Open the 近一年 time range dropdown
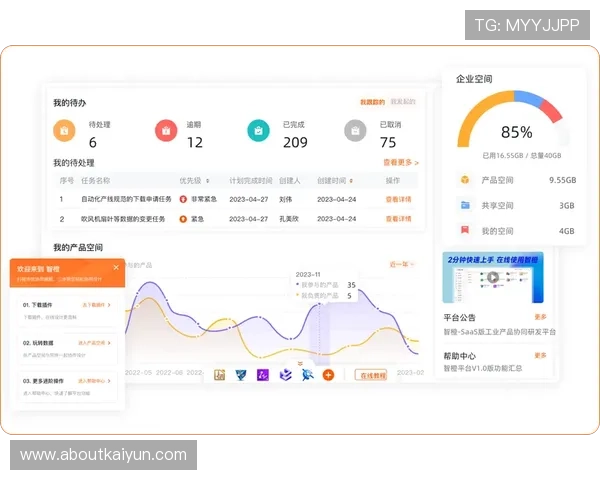Viewport: 600px width, 480px height. 401,264
